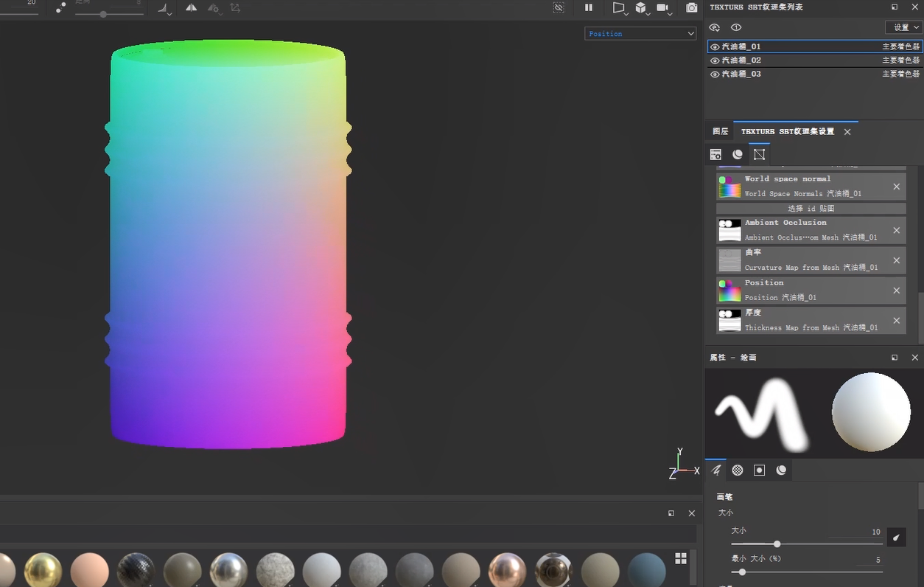Open the Brush tab in paint properties
Screen dimensions: 924x587
coord(716,470)
